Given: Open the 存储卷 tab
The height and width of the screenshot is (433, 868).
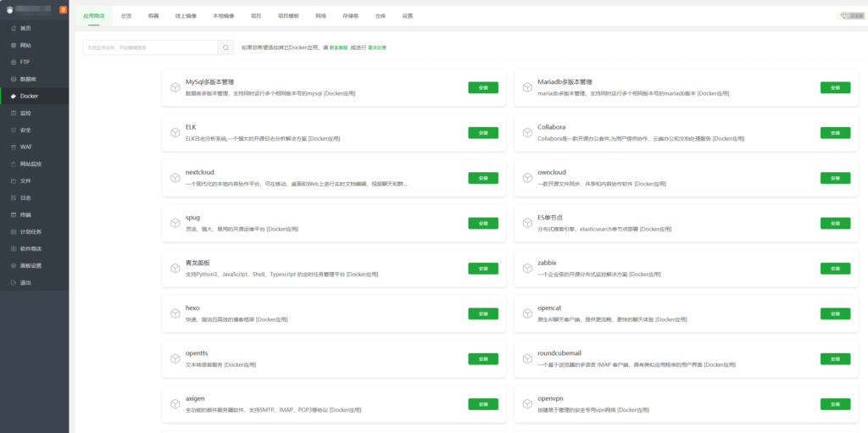Looking at the screenshot, I should coord(350,16).
